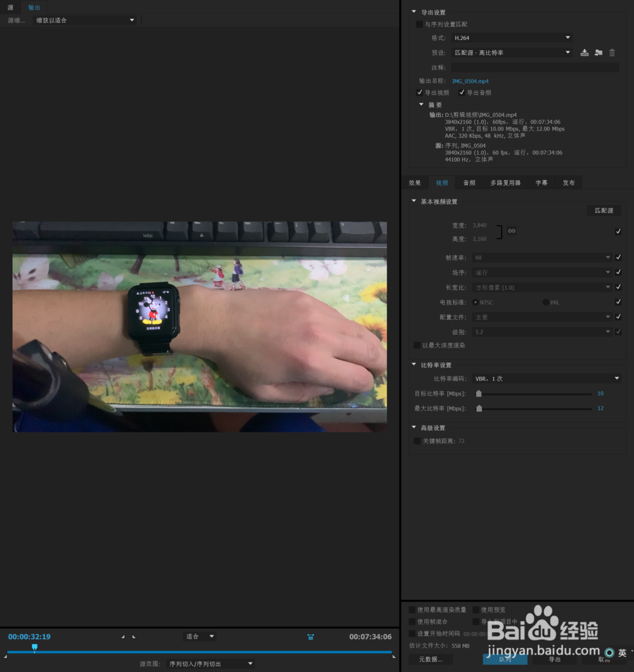634x672 pixels.
Task: Switch to the 音频 (Audio) tab
Action: click(469, 183)
